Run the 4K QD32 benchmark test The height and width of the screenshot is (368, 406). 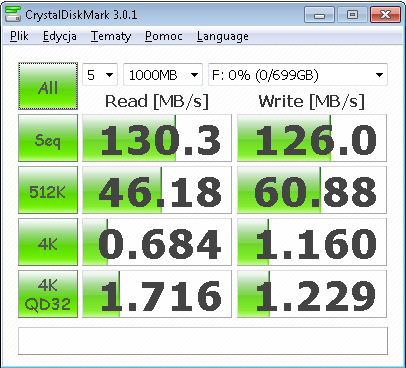tap(48, 294)
